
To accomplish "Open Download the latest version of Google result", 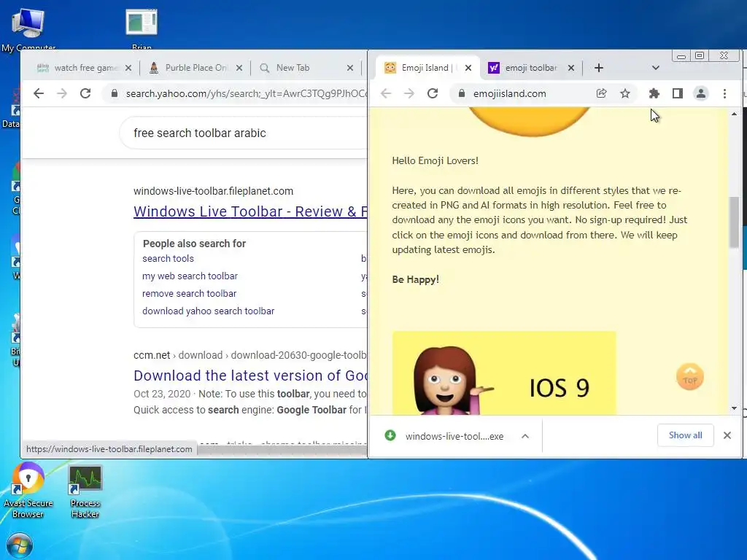I will (x=250, y=376).
